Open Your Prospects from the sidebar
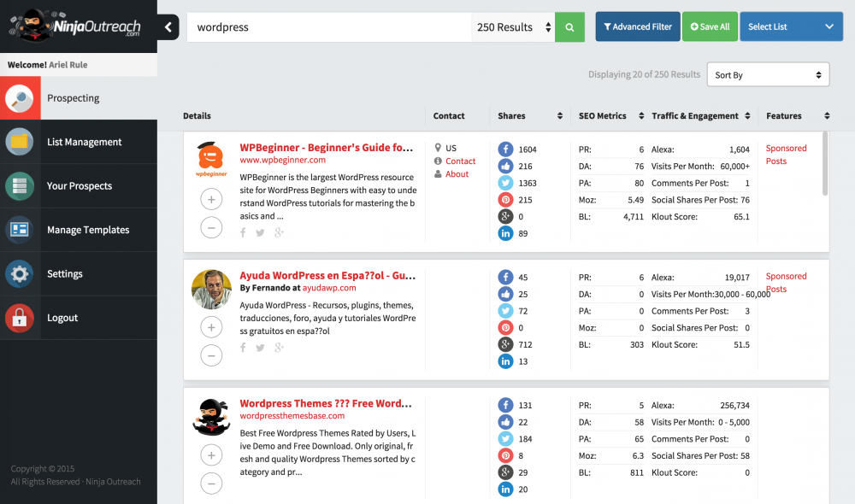The width and height of the screenshot is (855, 504). point(21,185)
